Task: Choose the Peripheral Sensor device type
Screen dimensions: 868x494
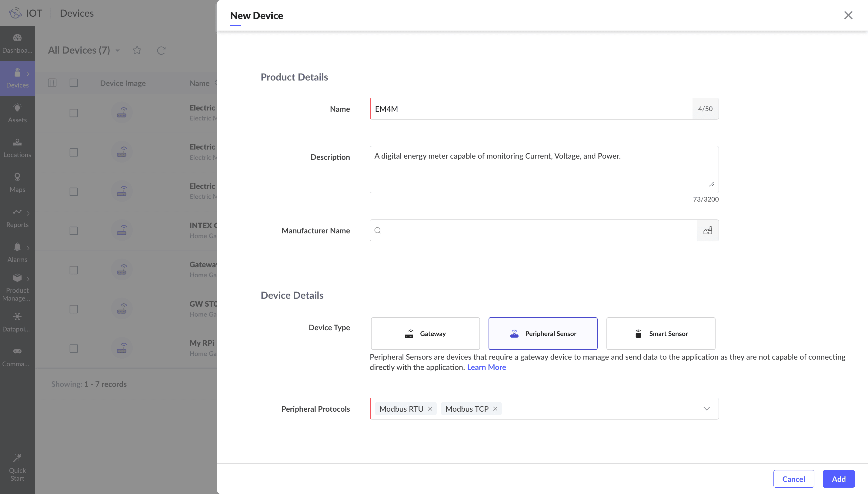Action: click(543, 333)
